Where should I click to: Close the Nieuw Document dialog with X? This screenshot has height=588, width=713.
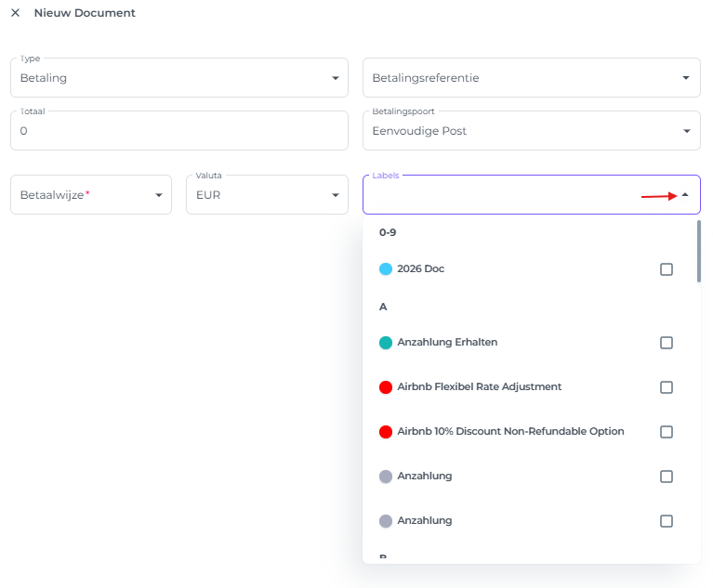(x=15, y=13)
